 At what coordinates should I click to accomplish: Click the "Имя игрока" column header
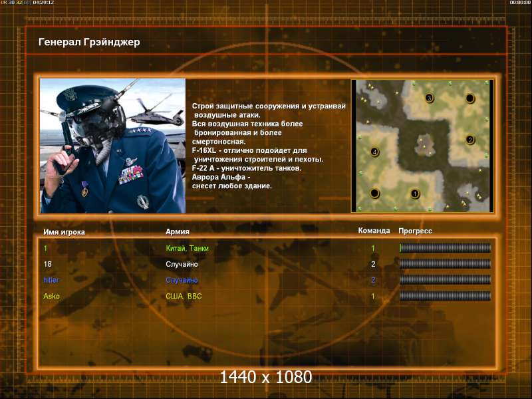64,232
